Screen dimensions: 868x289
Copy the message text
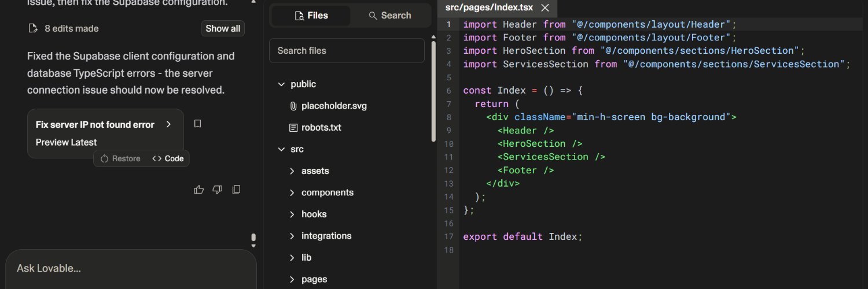pyautogui.click(x=236, y=190)
